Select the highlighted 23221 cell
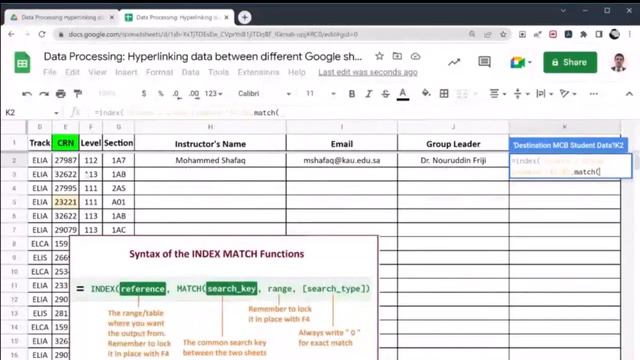The height and width of the screenshot is (360, 640). point(65,202)
